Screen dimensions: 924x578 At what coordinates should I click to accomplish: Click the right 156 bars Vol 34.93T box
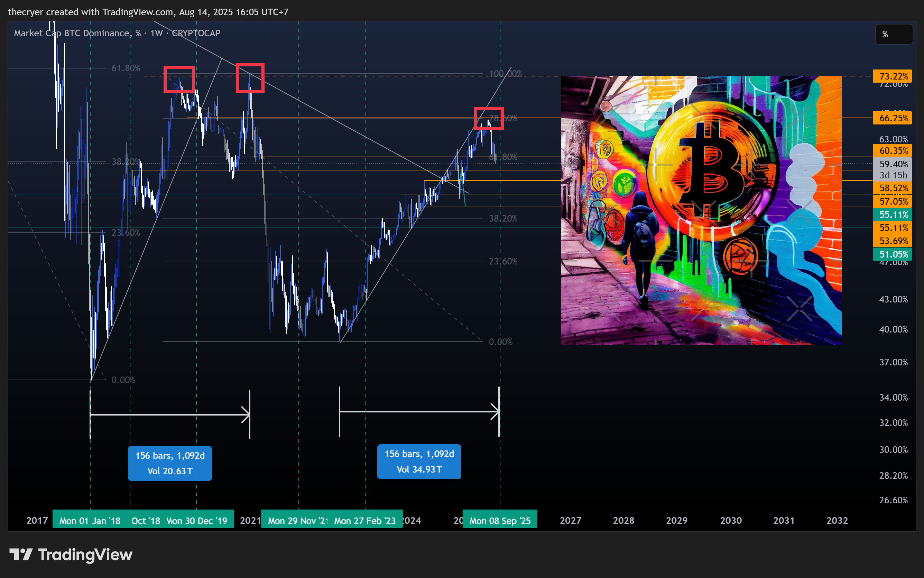[419, 462]
